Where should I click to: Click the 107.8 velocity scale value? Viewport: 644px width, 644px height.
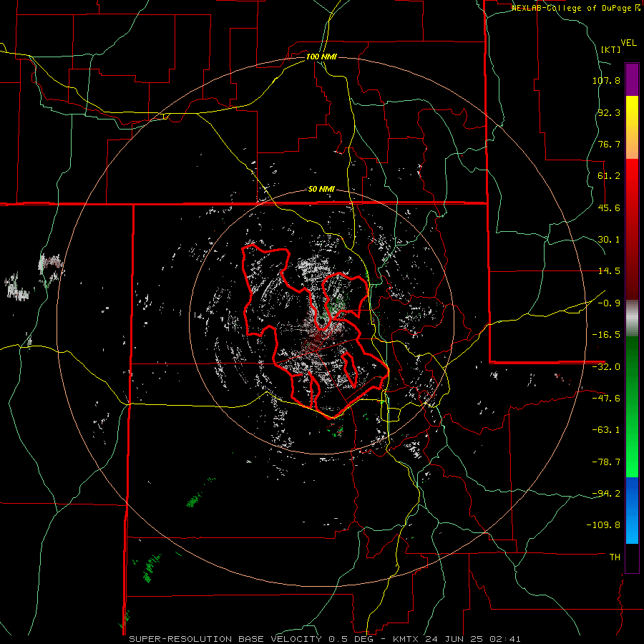[x=606, y=80]
